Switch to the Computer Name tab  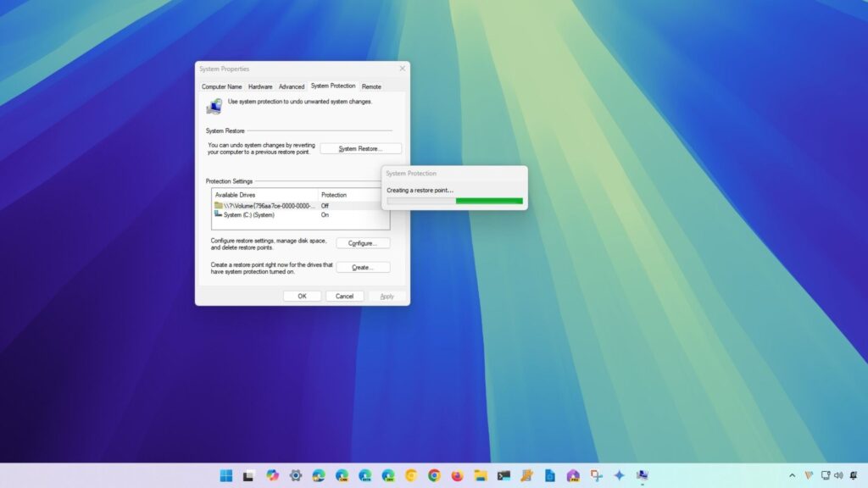221,86
